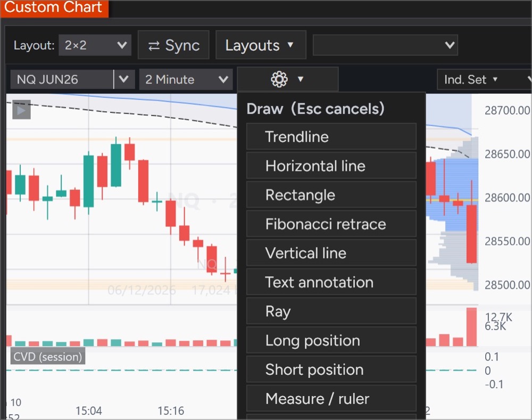The height and width of the screenshot is (420, 532).
Task: Expand the NQ JUN26 instrument arrow
Action: tap(124, 79)
